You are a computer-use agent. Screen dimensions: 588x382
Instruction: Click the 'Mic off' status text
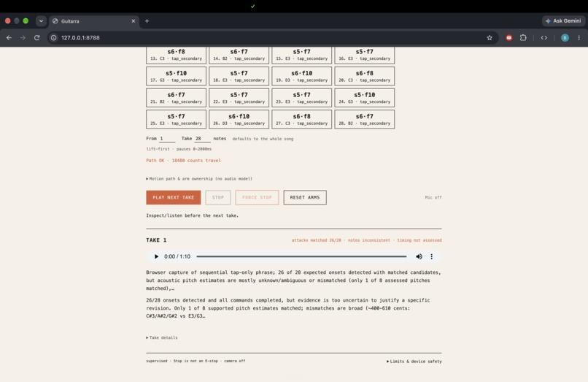tap(433, 197)
